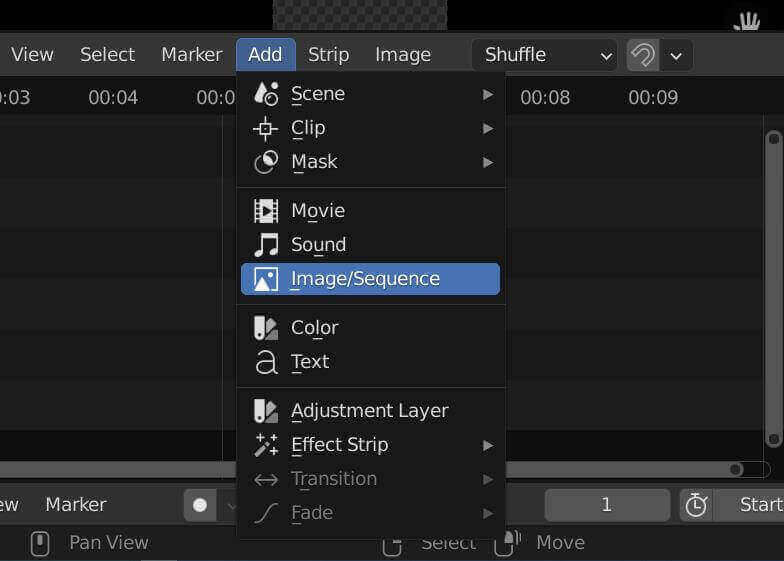
Task: Select the Color strip entry
Action: coord(314,328)
